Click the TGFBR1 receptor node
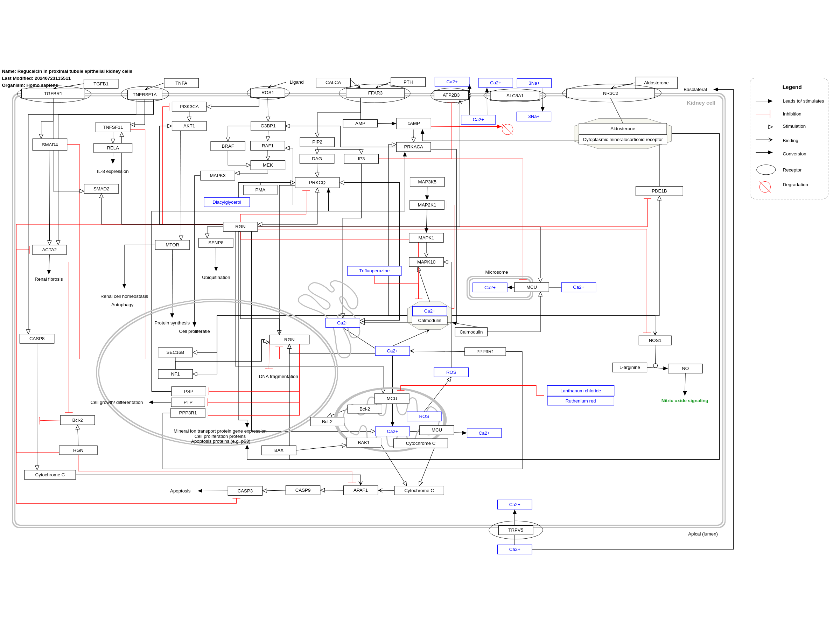The image size is (840, 630). click(x=53, y=94)
